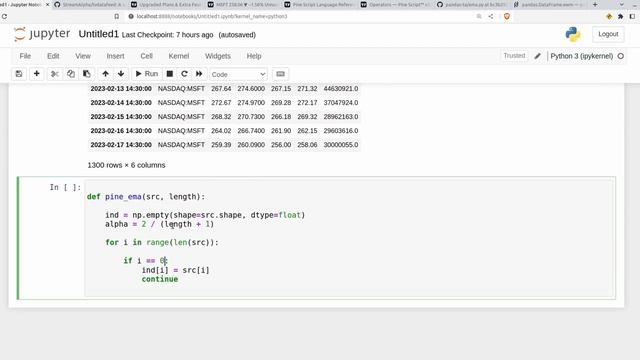Rename the notebook title Untitled1

[98, 34]
